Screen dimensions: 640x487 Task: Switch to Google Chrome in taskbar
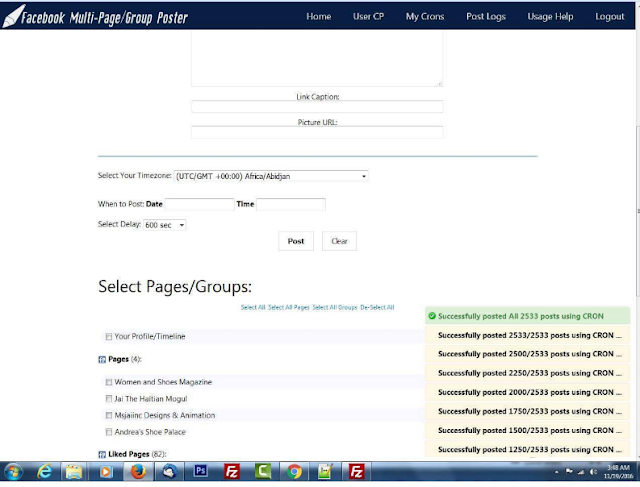[294, 472]
